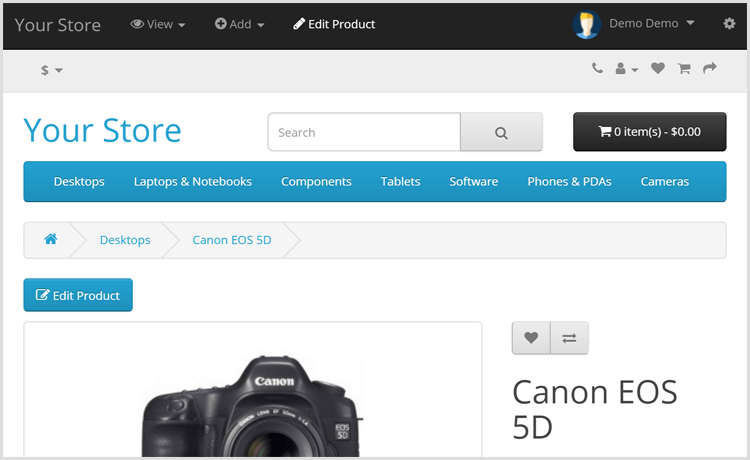Compare this product using arrows button

pos(569,338)
